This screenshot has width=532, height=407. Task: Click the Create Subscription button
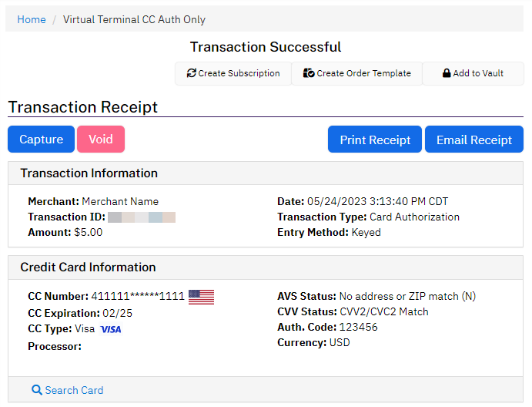tap(233, 73)
